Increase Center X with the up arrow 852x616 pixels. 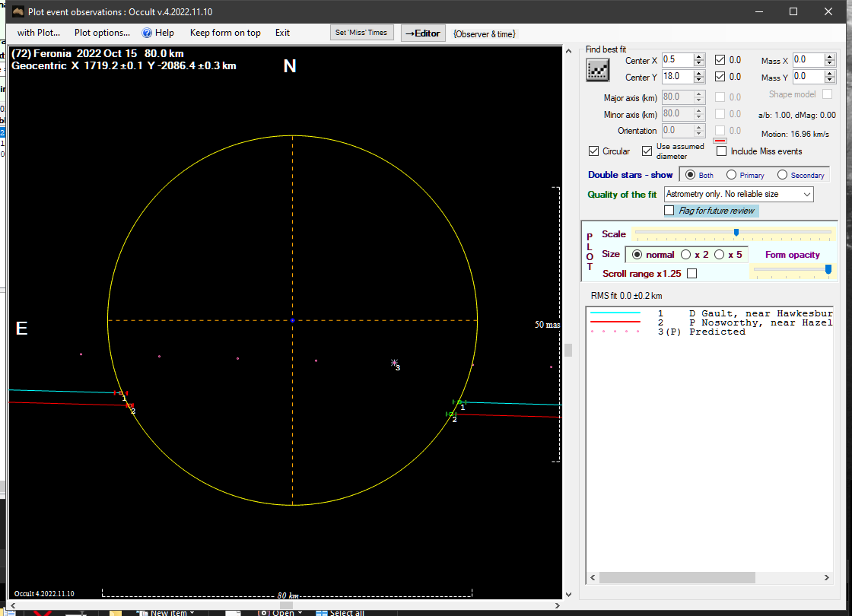tap(699, 56)
